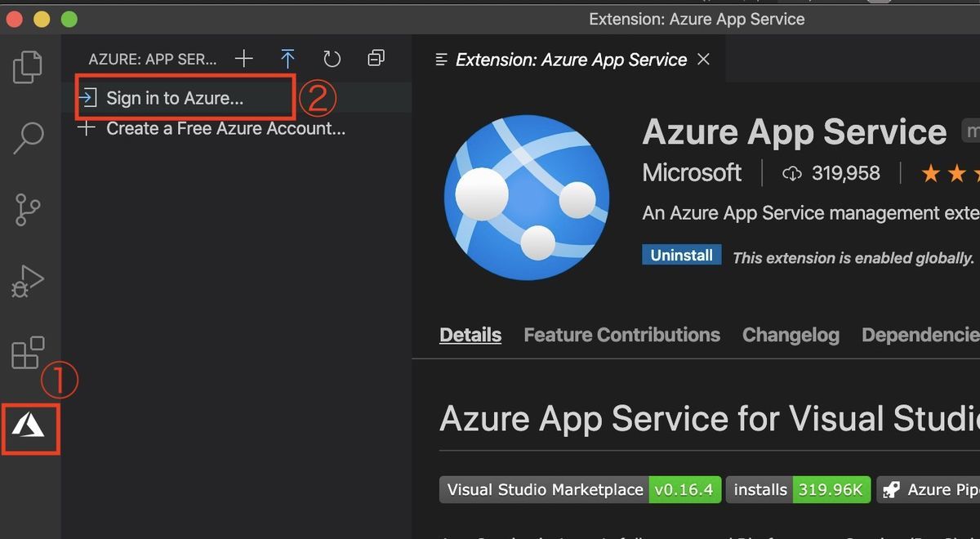Switch to the Feature Contributions tab

621,335
